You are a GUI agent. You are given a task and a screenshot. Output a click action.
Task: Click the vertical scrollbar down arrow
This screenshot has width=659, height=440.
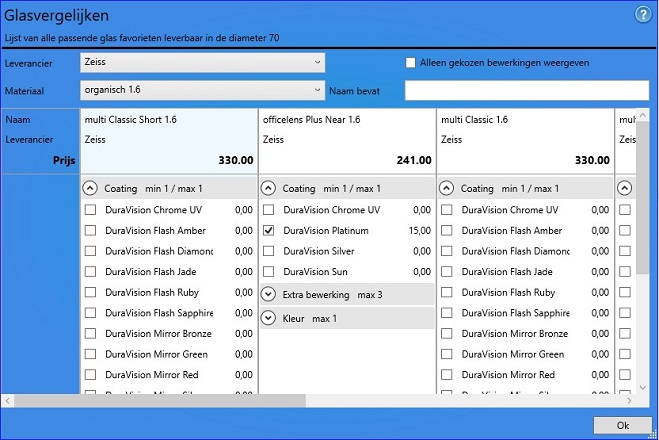point(643,387)
